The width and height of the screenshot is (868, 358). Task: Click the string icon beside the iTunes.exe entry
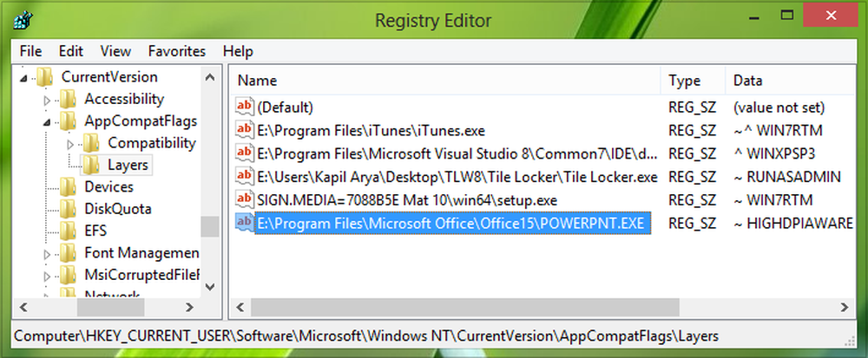[244, 130]
